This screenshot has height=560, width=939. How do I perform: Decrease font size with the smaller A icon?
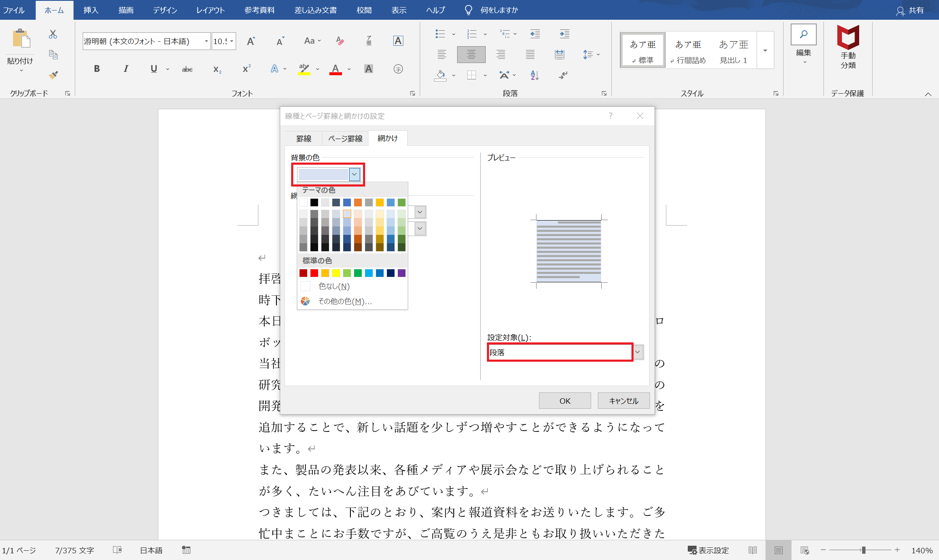tap(280, 41)
